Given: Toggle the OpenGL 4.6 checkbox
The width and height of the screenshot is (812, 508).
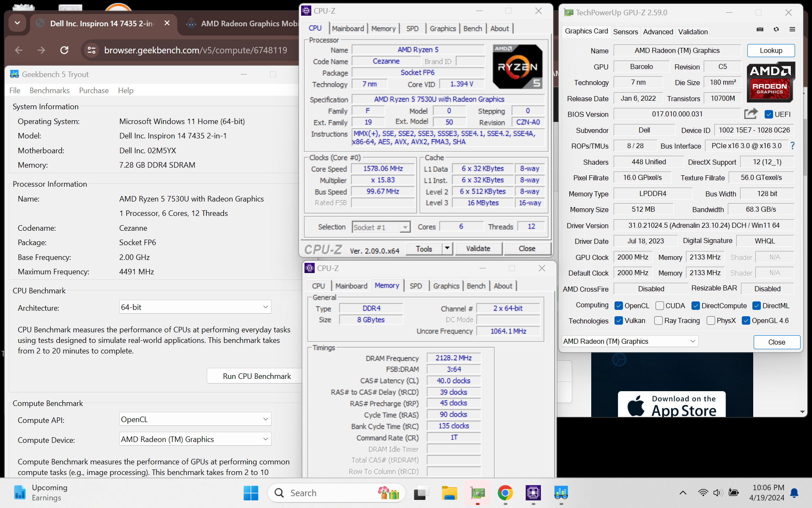Looking at the screenshot, I should click(x=746, y=320).
